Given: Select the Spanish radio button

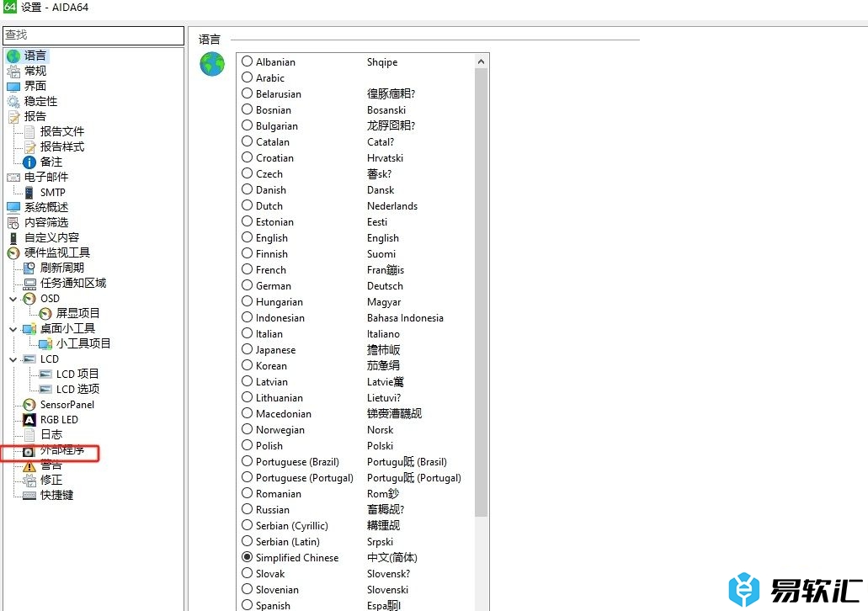Looking at the screenshot, I should 247,605.
